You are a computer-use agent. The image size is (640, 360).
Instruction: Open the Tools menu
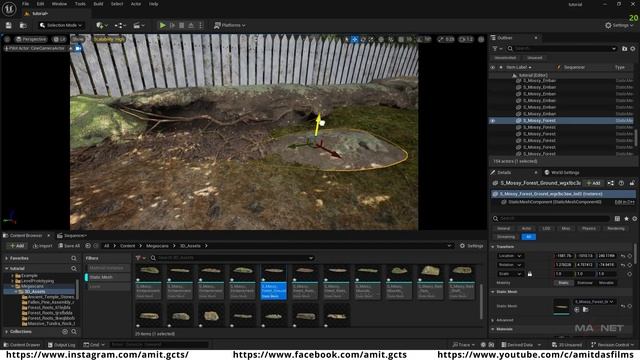(80, 4)
